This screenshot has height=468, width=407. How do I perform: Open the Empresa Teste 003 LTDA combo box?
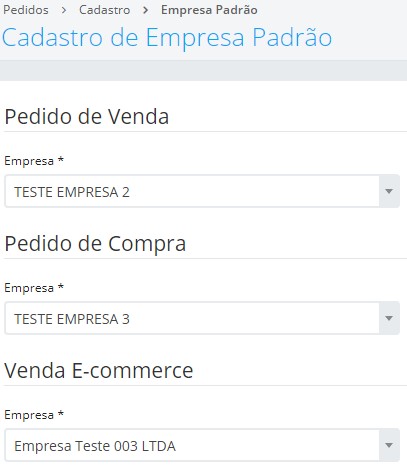click(202, 445)
